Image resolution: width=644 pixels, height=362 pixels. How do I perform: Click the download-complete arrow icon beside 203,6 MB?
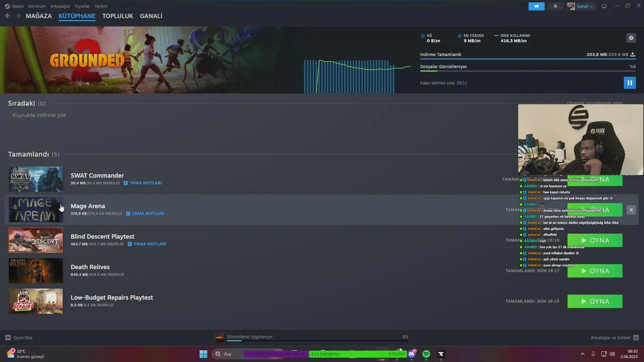point(632,54)
